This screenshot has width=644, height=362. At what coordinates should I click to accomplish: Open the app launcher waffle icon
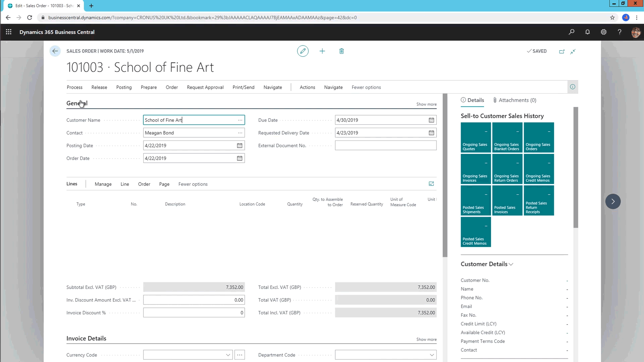point(9,32)
